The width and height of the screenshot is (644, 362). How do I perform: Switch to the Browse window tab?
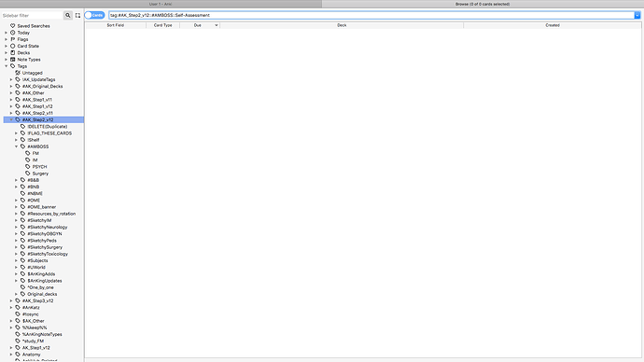click(483, 4)
